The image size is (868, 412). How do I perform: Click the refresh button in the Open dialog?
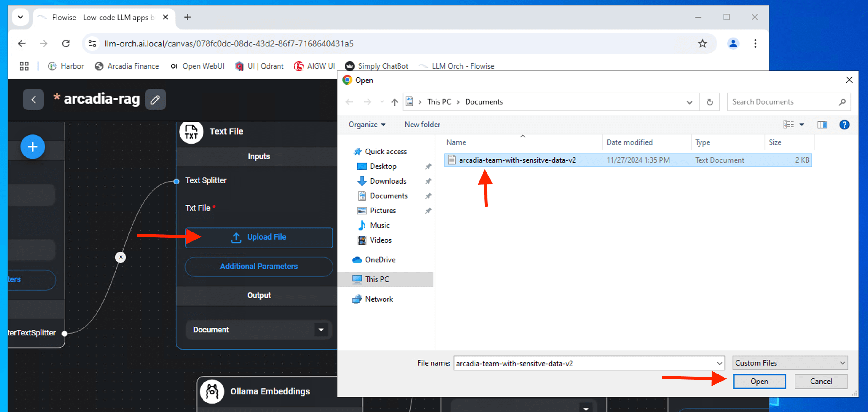[x=709, y=102]
